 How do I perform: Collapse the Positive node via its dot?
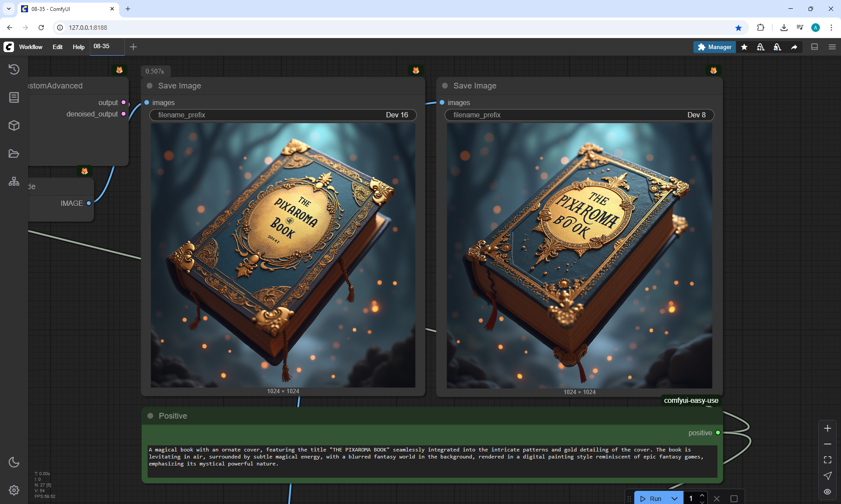(x=150, y=416)
